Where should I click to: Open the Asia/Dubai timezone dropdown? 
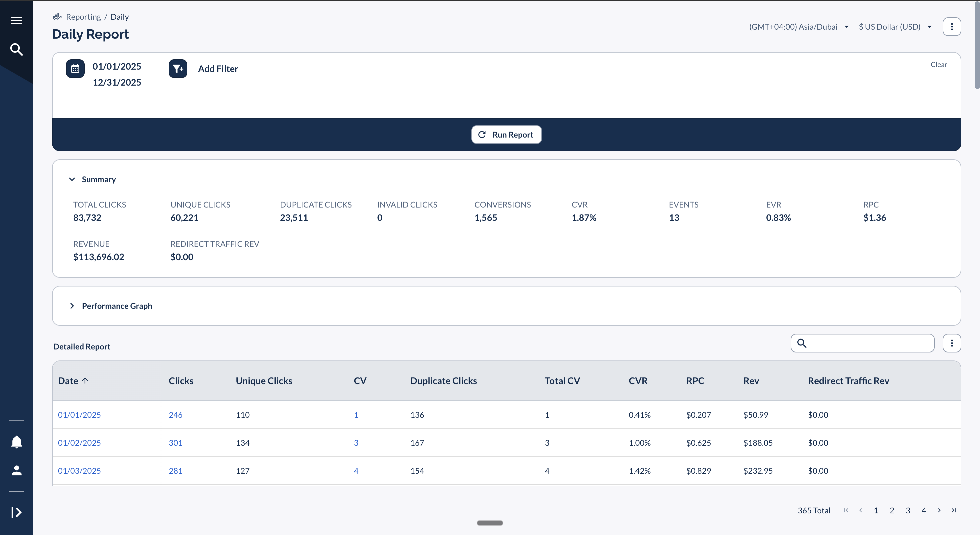pyautogui.click(x=846, y=27)
